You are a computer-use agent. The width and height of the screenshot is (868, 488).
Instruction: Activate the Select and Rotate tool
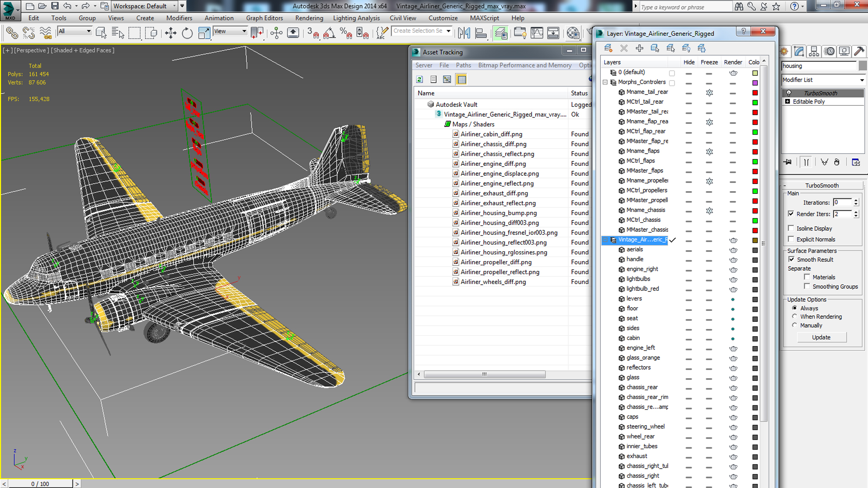pos(187,33)
